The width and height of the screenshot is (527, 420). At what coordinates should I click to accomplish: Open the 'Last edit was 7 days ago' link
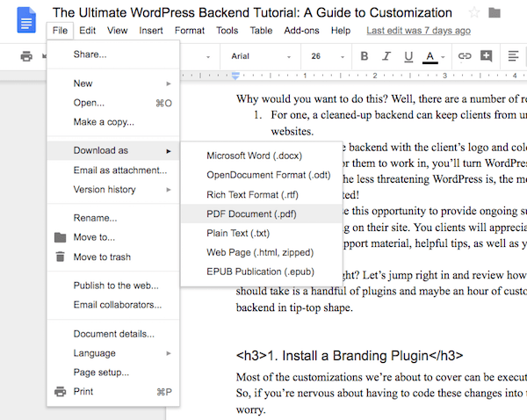coord(418,31)
